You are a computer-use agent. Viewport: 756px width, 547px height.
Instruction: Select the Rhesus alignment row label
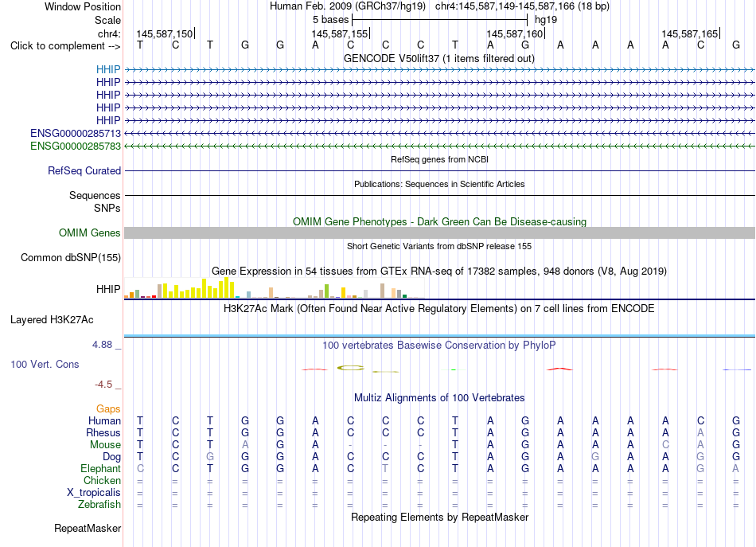coord(103,433)
